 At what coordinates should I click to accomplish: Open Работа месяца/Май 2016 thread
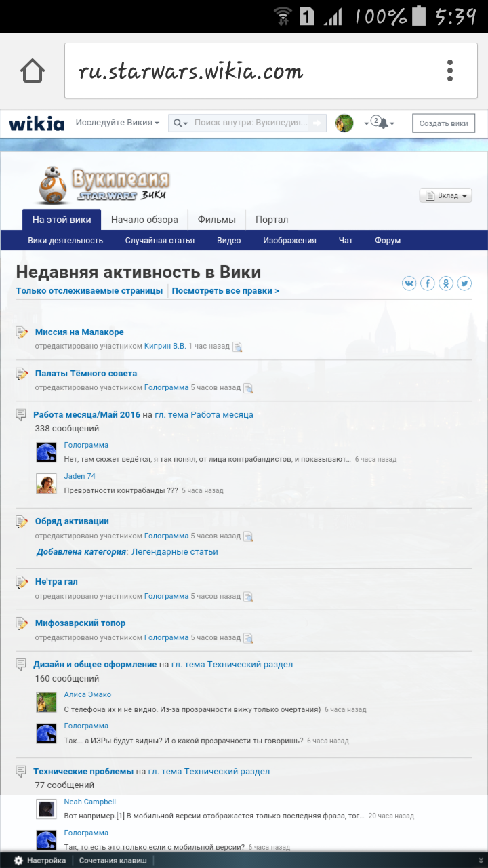coord(87,415)
